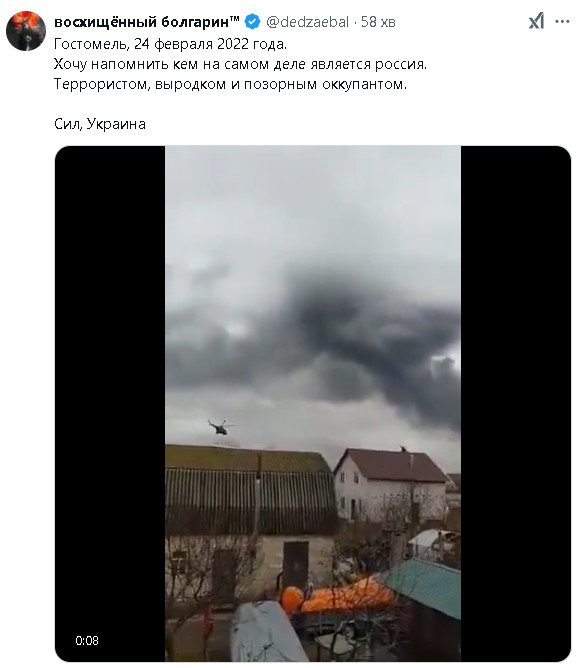
Task: Open the poster's round profile avatar
Action: 26,31
